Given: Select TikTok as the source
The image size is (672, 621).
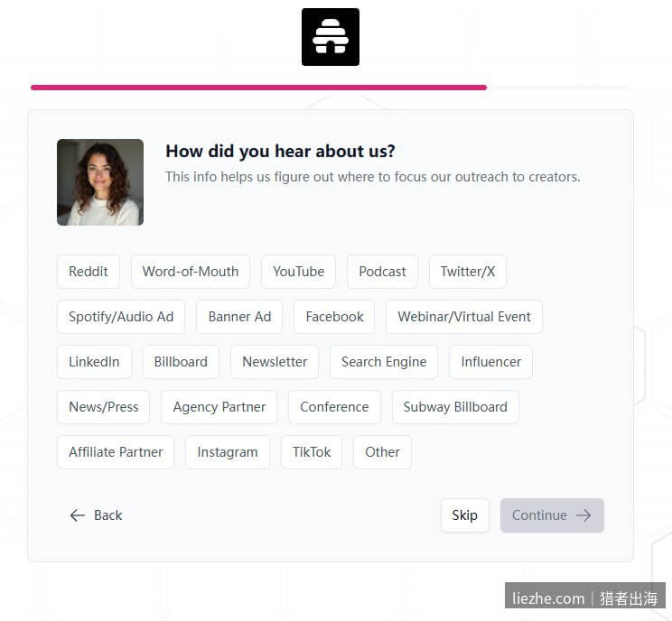Looking at the screenshot, I should point(312,452).
